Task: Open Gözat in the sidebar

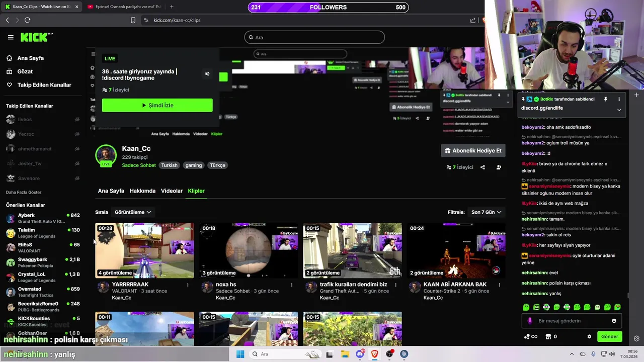Action: pos(25,71)
